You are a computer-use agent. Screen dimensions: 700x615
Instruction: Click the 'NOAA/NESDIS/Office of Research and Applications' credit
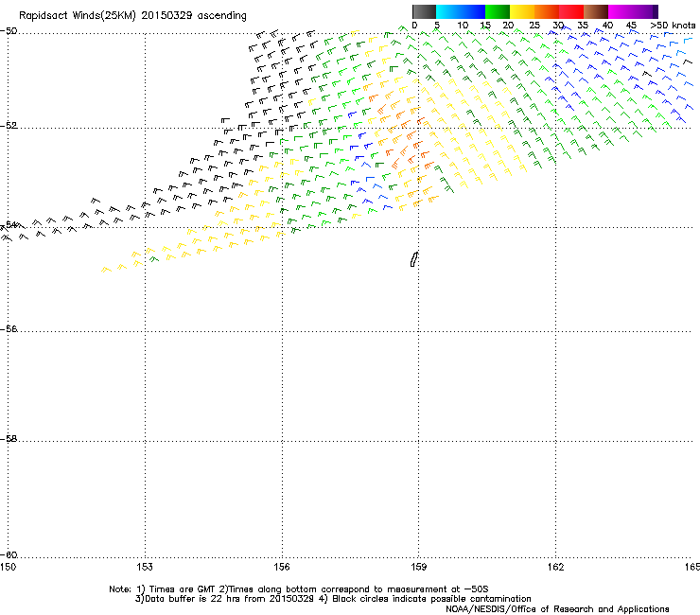(557, 609)
